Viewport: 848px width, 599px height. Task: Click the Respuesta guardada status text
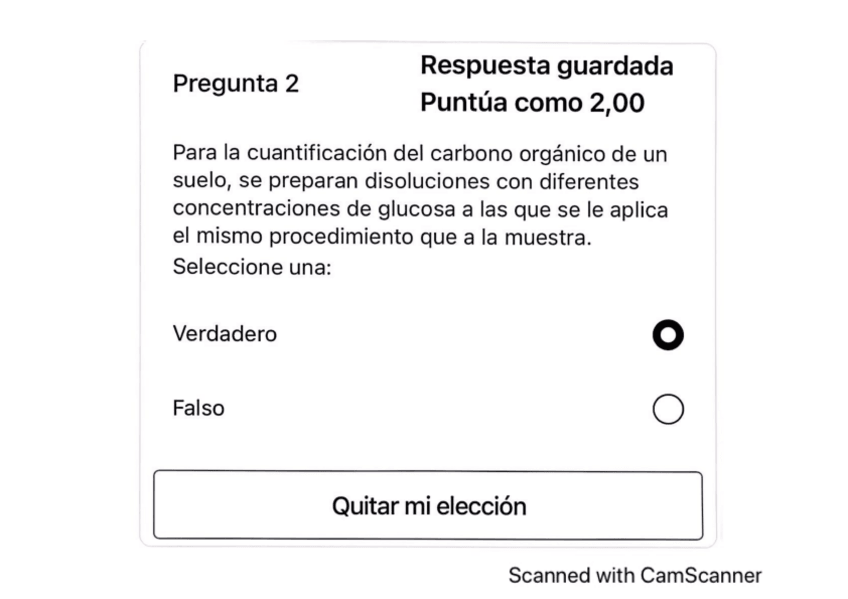click(546, 66)
